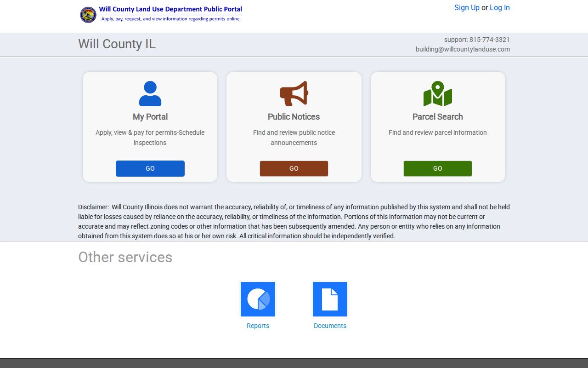The width and height of the screenshot is (588, 368).
Task: Click the Public Notices megaphone icon
Action: [294, 93]
